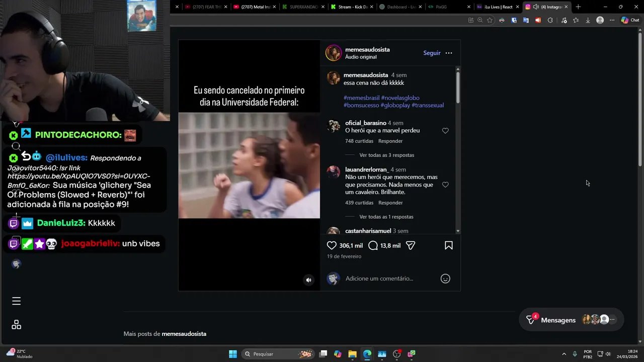View '748 curtidas' on the first comment
Image resolution: width=644 pixels, height=362 pixels.
(359, 141)
